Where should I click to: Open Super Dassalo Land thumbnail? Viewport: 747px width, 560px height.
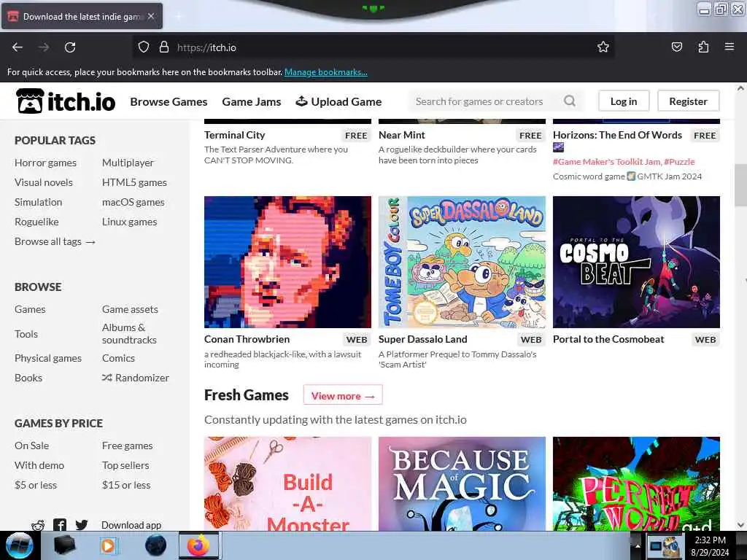462,262
